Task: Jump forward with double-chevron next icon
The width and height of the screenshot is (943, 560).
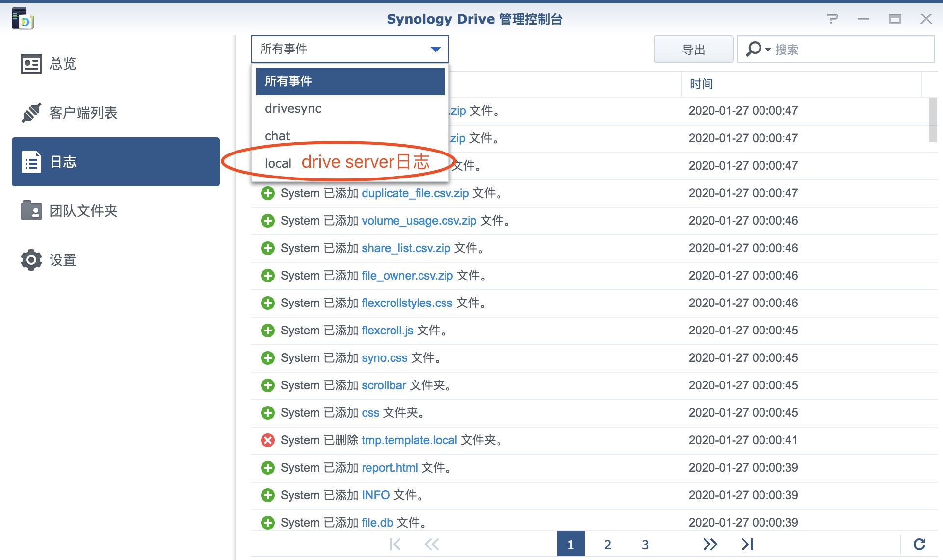Action: click(x=710, y=544)
